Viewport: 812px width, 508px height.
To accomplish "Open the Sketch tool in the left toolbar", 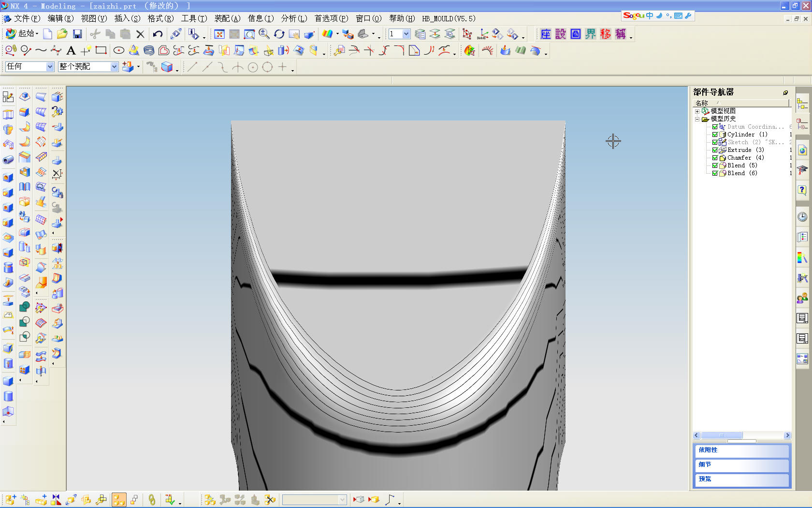I will click(x=8, y=97).
